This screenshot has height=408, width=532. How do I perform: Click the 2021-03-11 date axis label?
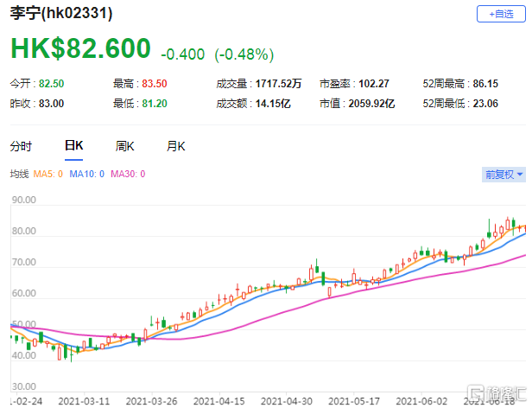[x=84, y=401]
